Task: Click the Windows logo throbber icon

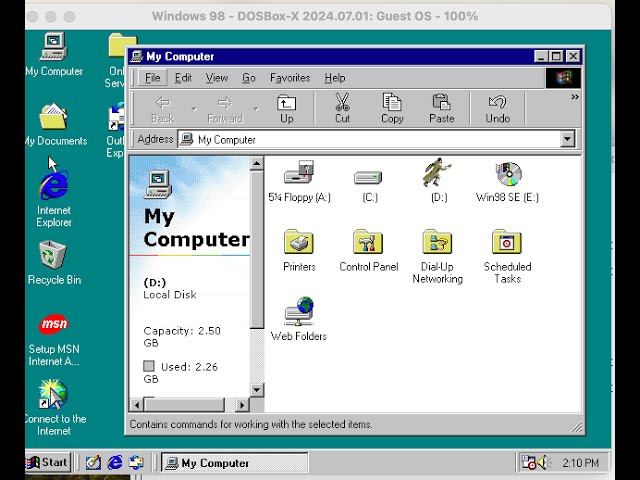Action: click(x=563, y=78)
